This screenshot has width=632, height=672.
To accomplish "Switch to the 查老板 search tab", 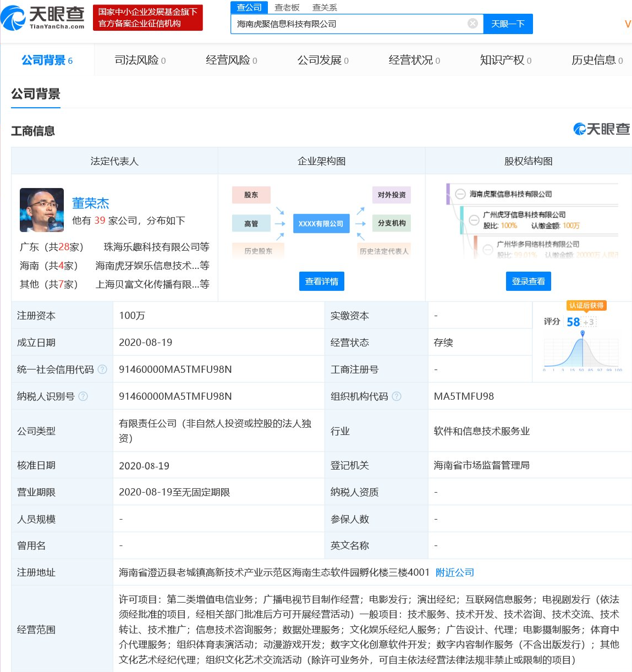I will click(287, 7).
